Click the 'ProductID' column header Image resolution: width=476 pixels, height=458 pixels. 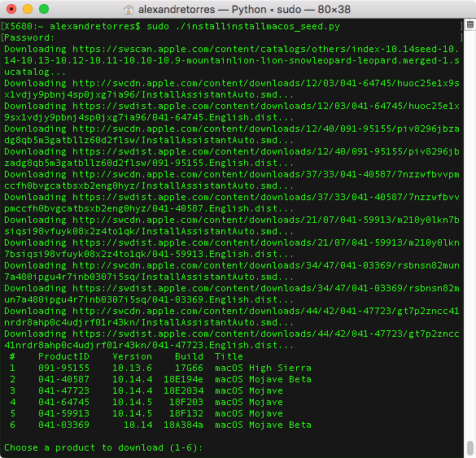click(63, 356)
